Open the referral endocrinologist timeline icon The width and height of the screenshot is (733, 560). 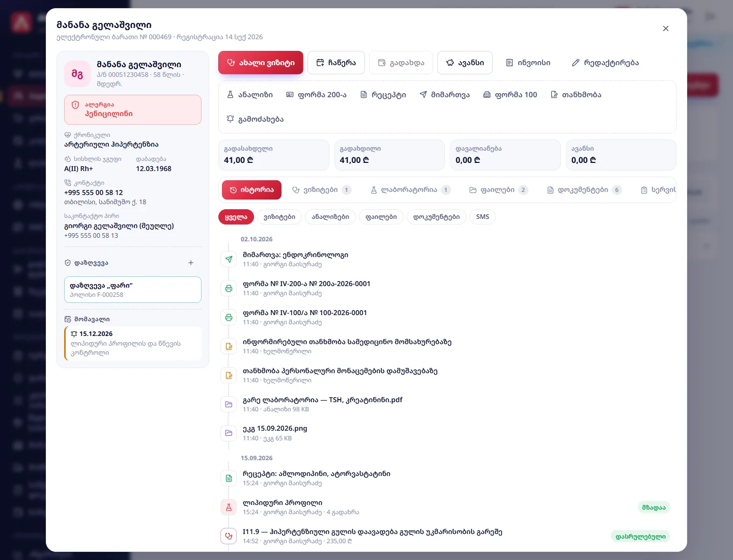(x=229, y=259)
